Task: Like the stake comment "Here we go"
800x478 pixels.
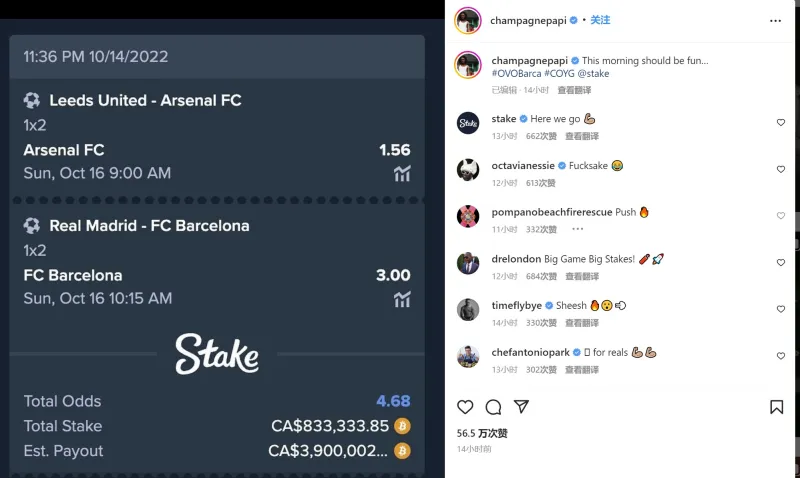Action: click(781, 122)
